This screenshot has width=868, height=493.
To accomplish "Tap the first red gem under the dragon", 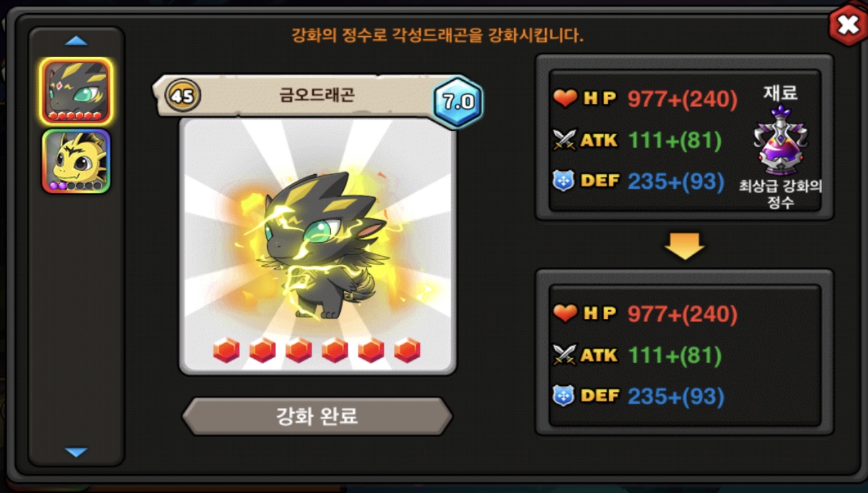I will coord(226,350).
